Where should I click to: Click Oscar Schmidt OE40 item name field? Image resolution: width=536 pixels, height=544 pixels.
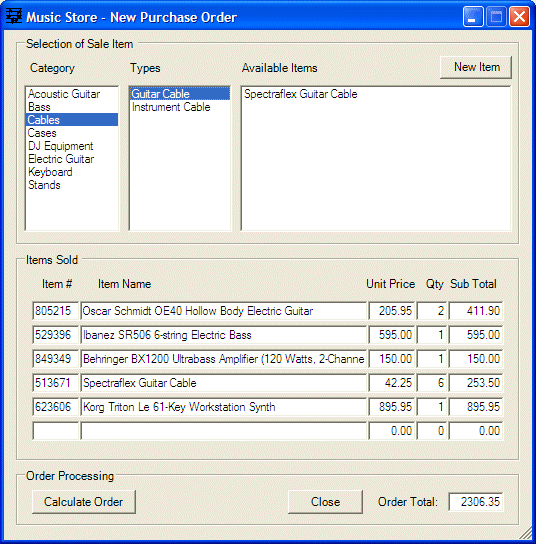[x=223, y=311]
